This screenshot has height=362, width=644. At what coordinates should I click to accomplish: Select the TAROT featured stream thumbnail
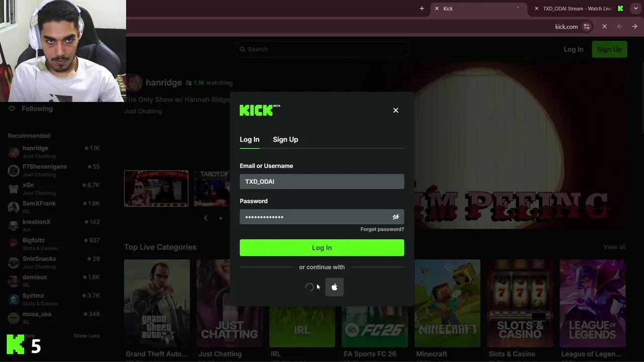coord(212,189)
